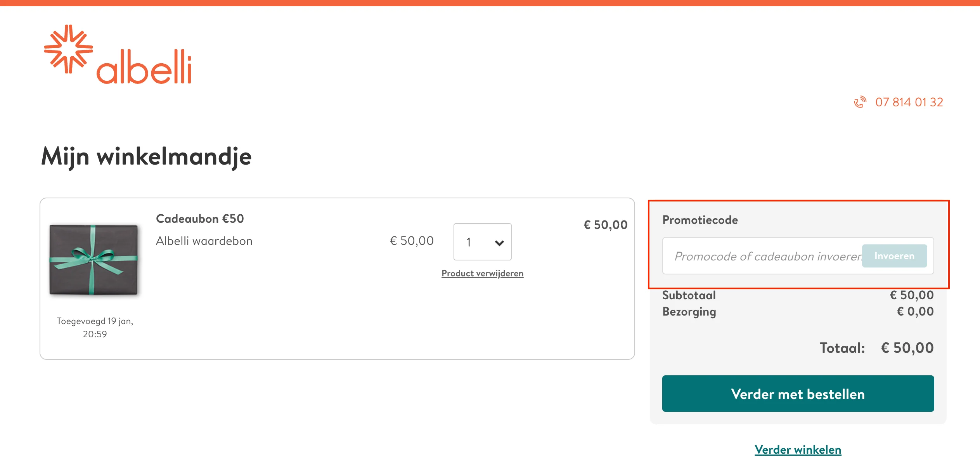This screenshot has width=980, height=465.
Task: Follow the Verder winkelen link
Action: (x=798, y=449)
